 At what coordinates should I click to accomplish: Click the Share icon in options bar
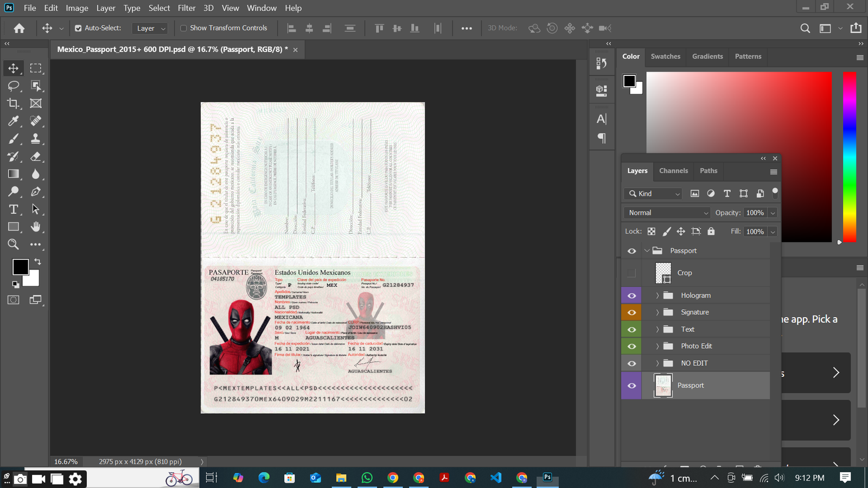856,28
